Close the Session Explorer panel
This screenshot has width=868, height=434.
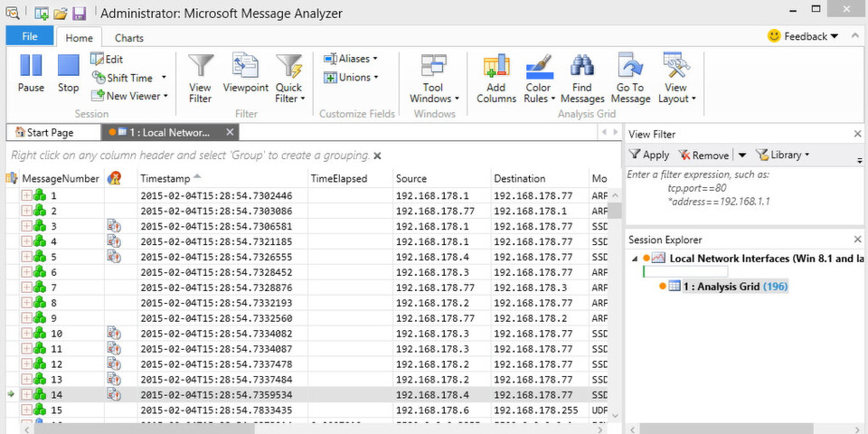pyautogui.click(x=857, y=240)
